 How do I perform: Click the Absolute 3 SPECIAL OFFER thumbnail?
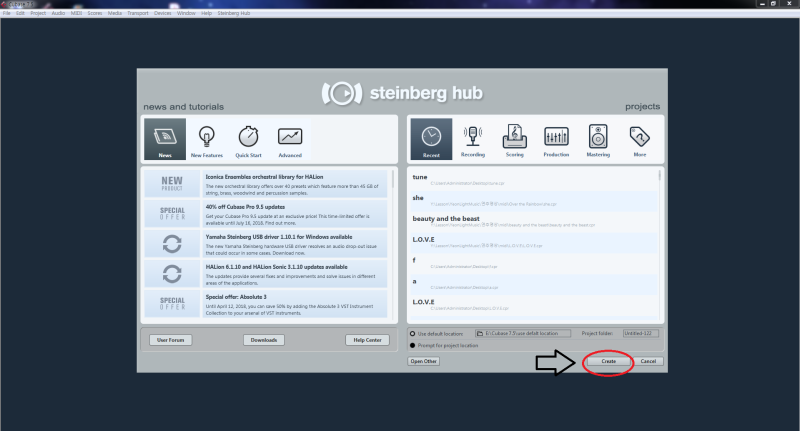click(x=172, y=304)
